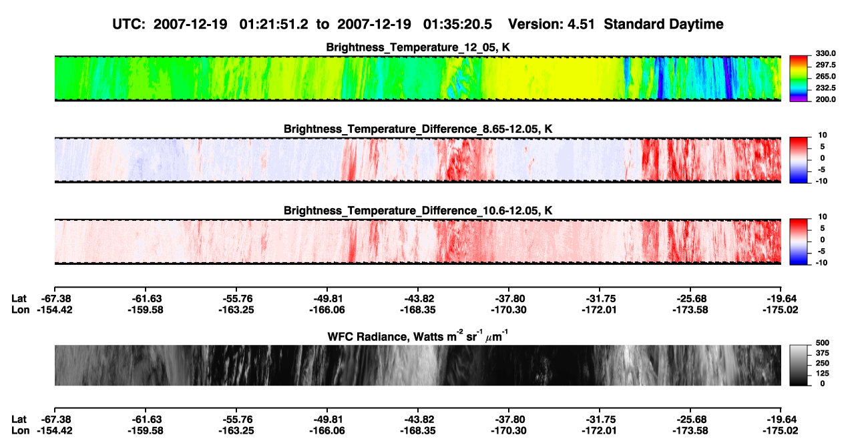868x445 pixels.
Task: Click the 232.5 colorbar tick label
Action: coord(825,87)
